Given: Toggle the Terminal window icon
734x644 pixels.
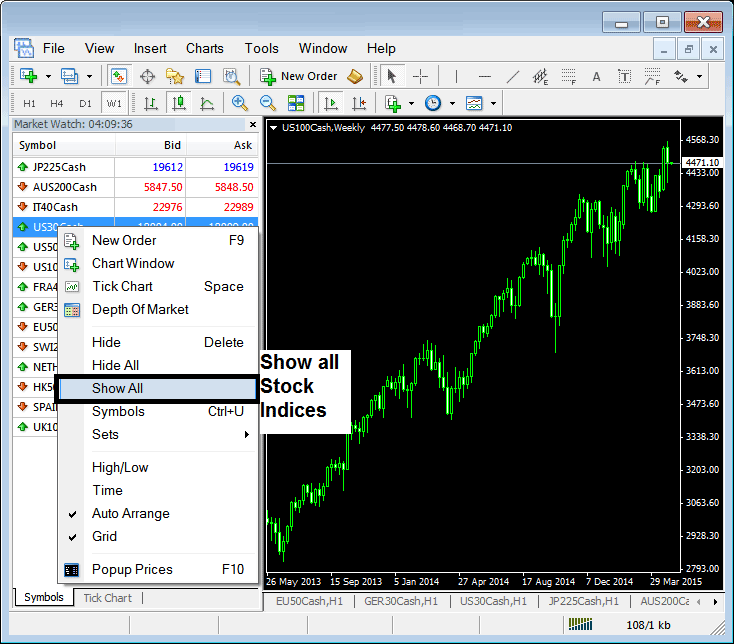Looking at the screenshot, I should tap(203, 76).
